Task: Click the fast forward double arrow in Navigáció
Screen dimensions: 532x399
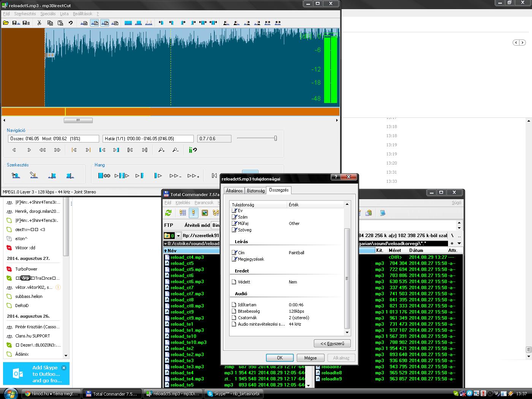Action: tap(57, 150)
